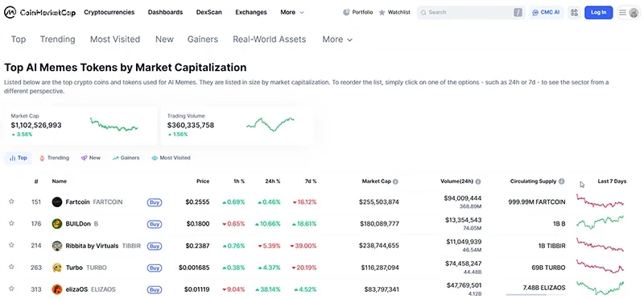
Task: Click the slash shortcut key badge
Action: (518, 12)
